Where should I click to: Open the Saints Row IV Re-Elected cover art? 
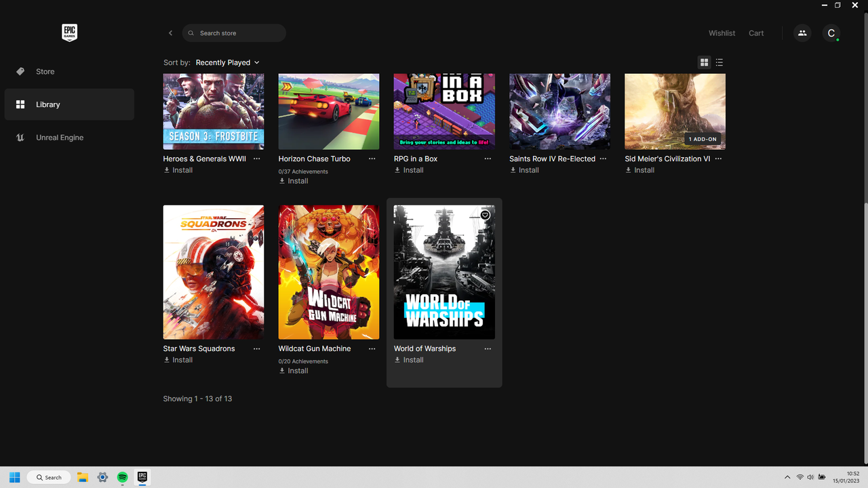pos(560,112)
